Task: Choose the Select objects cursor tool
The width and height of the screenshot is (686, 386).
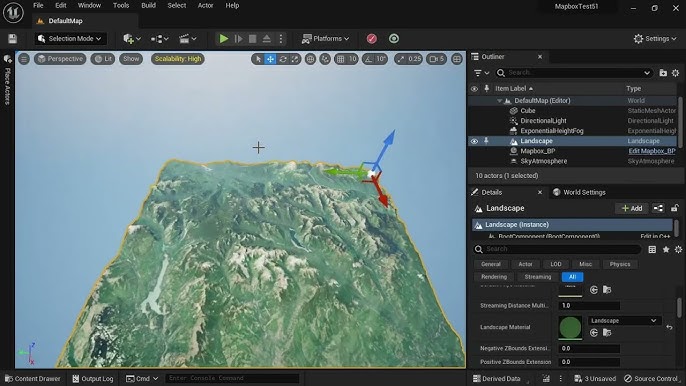Action: (258, 59)
